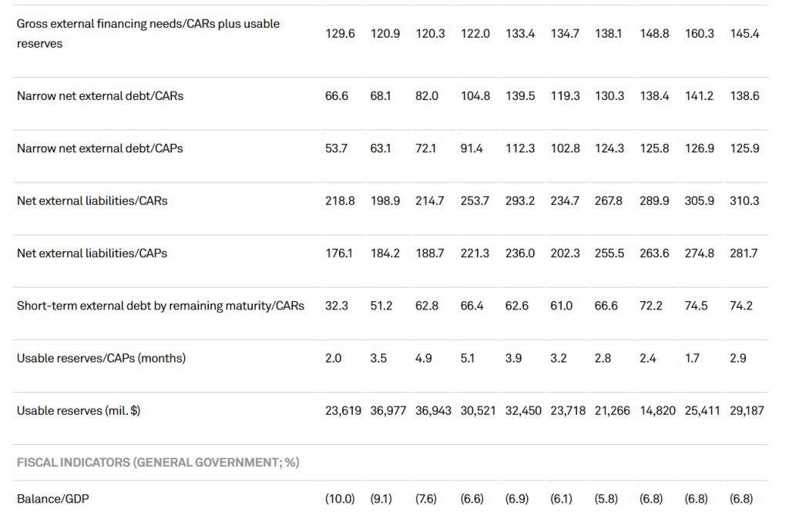Click the Net external liabilities/CAPs row label
Viewport: 789px width, 532px height.
click(92, 253)
